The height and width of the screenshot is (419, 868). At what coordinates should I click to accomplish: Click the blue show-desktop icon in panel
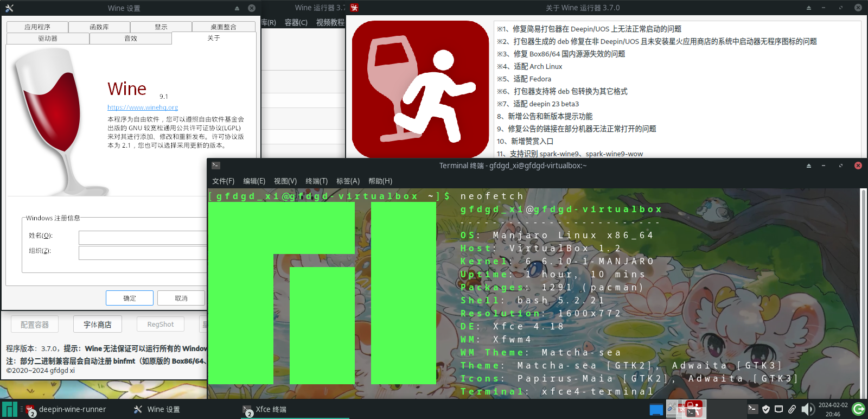coord(656,410)
